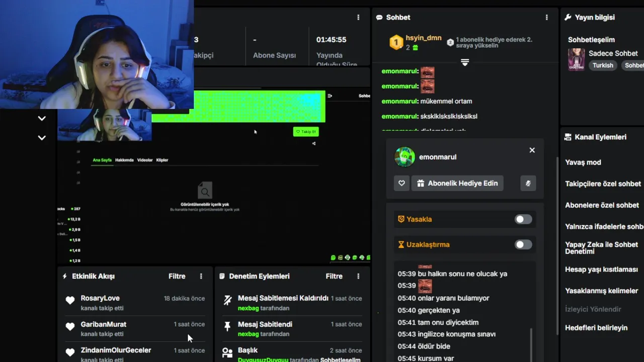Image resolution: width=644 pixels, height=362 pixels.
Task: Click the '05:40 gerçekten ya' message
Action: point(428,310)
